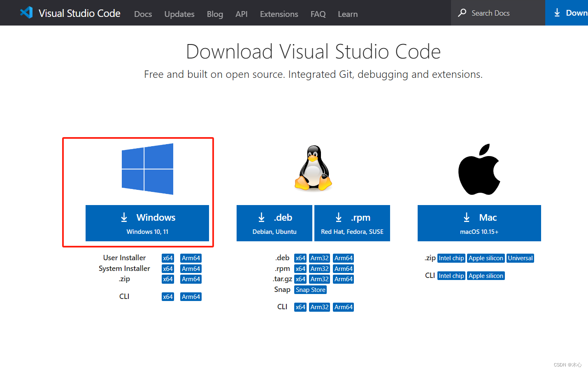588x371 pixels.
Task: Click the 'Download Visual Studio Code' heading
Action: [x=313, y=52]
